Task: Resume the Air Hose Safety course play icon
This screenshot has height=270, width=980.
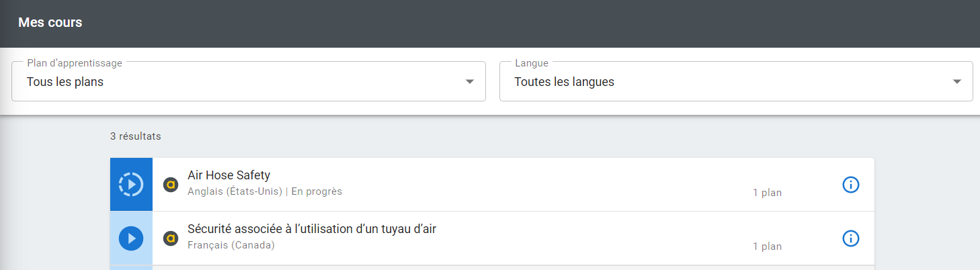Action: point(131,184)
